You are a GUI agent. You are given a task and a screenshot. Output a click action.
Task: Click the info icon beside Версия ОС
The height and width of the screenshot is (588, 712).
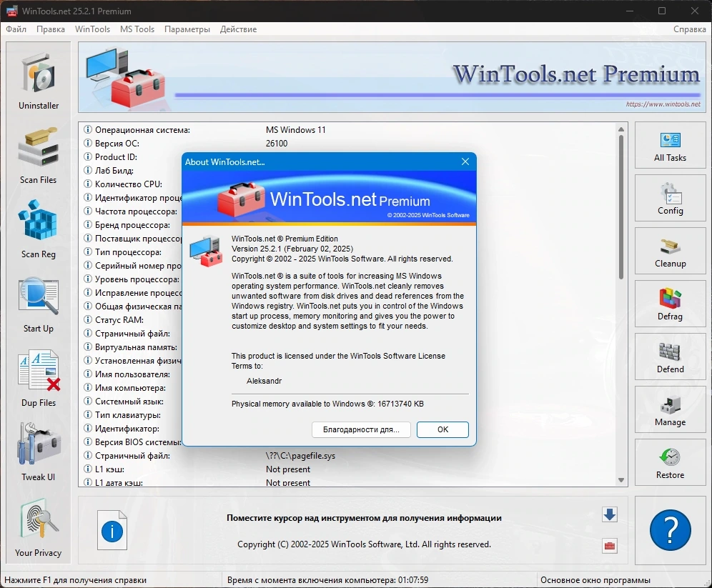[x=88, y=144]
